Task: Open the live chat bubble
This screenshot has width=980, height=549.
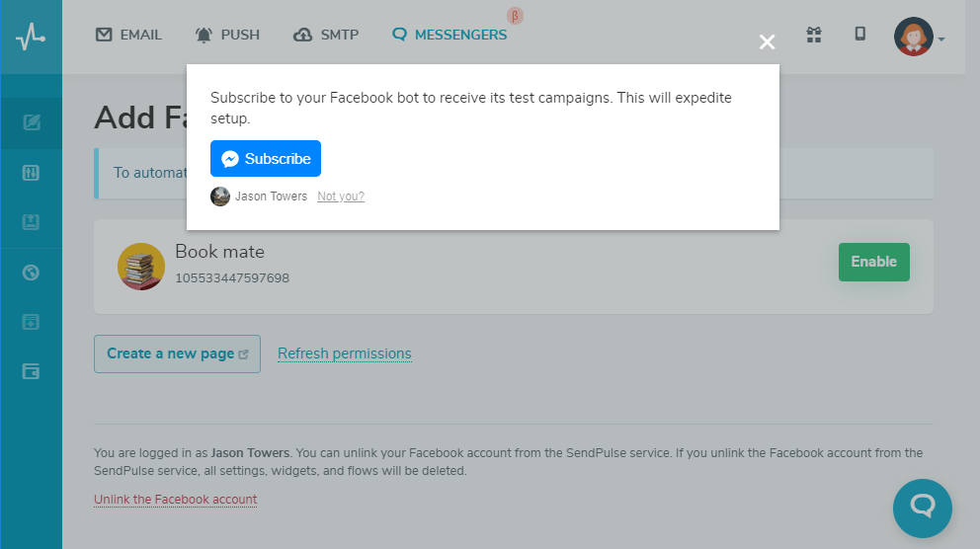Action: click(x=923, y=509)
